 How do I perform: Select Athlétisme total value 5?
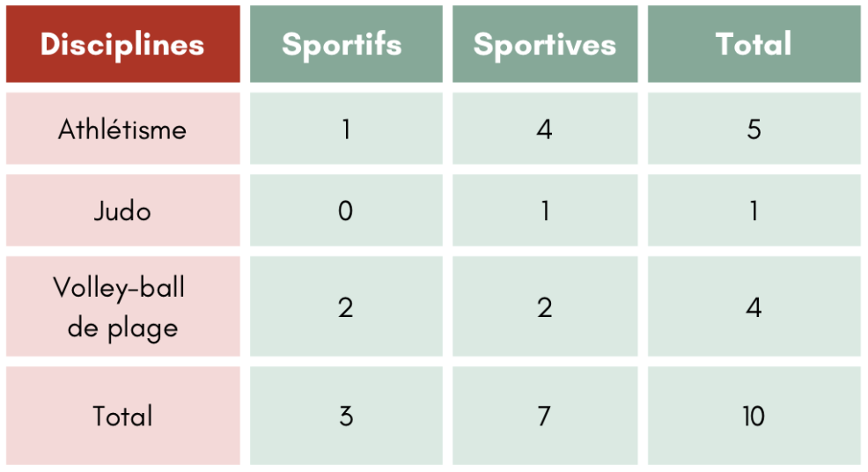(754, 129)
